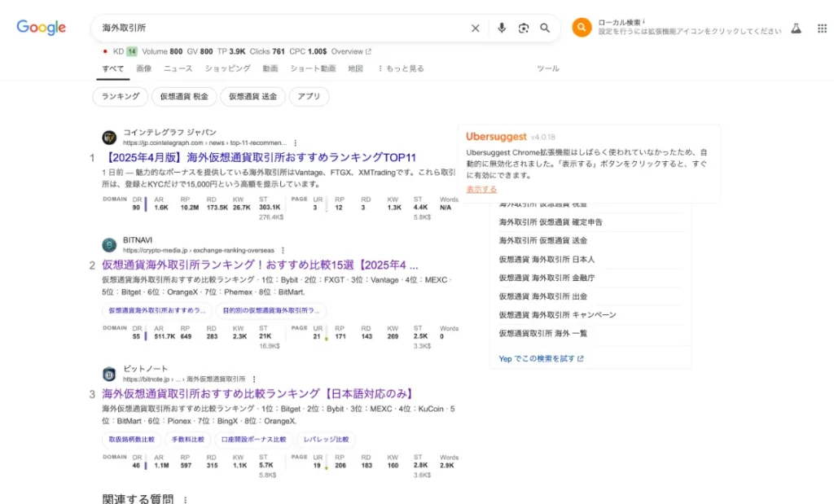
Task: Start voice search with microphone icon
Action: click(501, 28)
